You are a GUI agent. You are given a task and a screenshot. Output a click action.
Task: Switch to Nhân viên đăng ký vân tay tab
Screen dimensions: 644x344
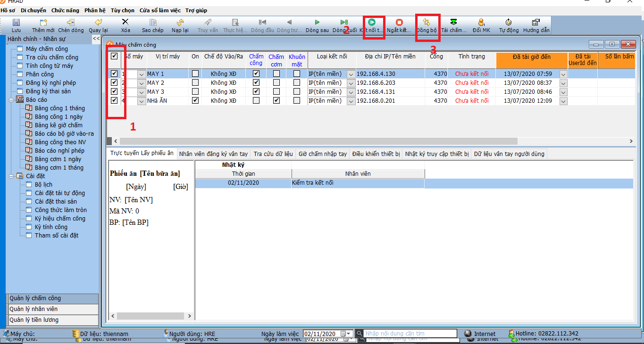[213, 154]
